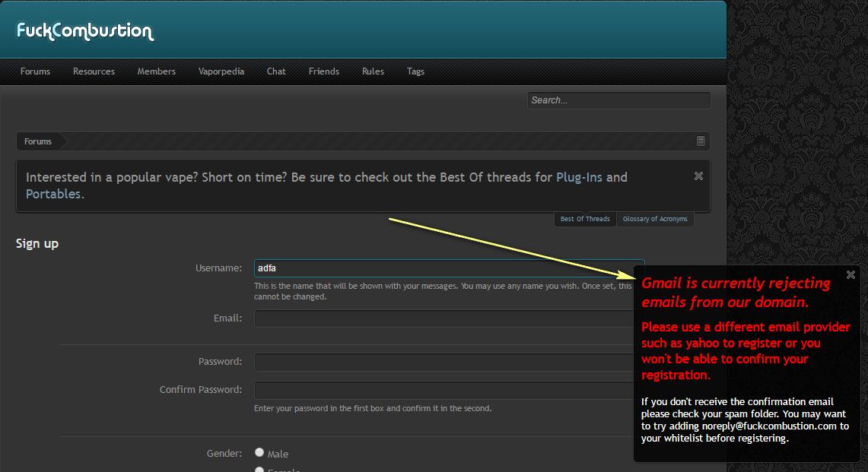The image size is (868, 472).
Task: Click the spam folder confirmation email note
Action: coord(745,420)
